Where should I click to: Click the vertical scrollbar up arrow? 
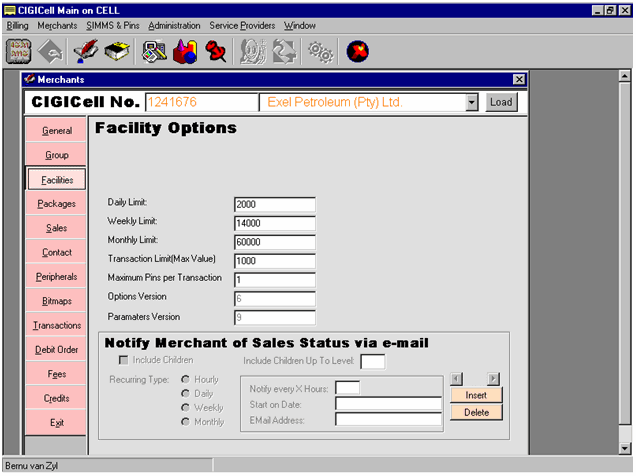(625, 75)
